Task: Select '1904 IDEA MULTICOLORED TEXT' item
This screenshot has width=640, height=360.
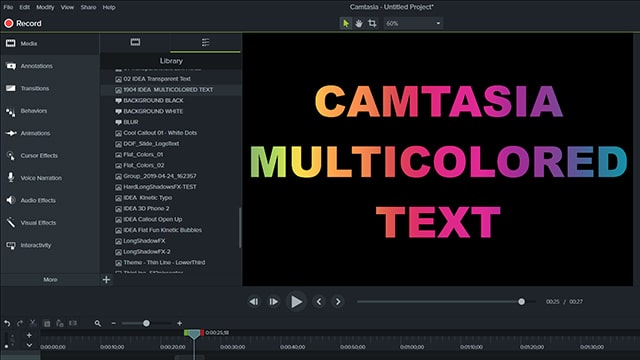Action: pyautogui.click(x=171, y=90)
